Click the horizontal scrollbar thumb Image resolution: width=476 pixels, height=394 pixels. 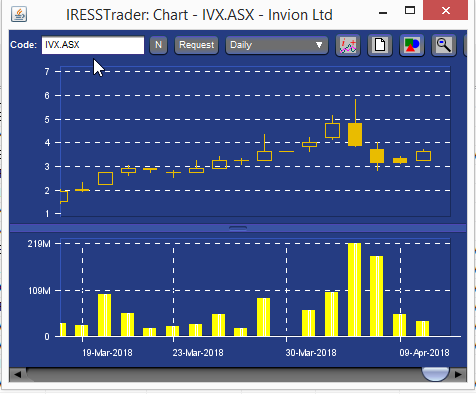(x=435, y=374)
